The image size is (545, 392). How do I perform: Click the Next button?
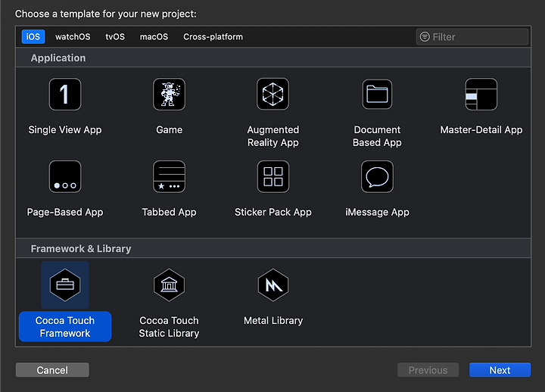point(500,370)
